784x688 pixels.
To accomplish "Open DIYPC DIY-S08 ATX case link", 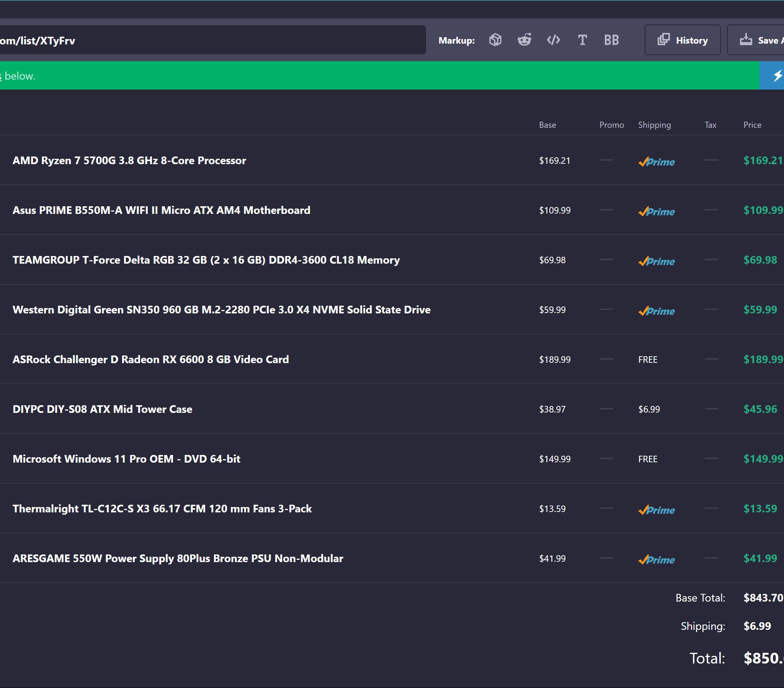I will [103, 409].
